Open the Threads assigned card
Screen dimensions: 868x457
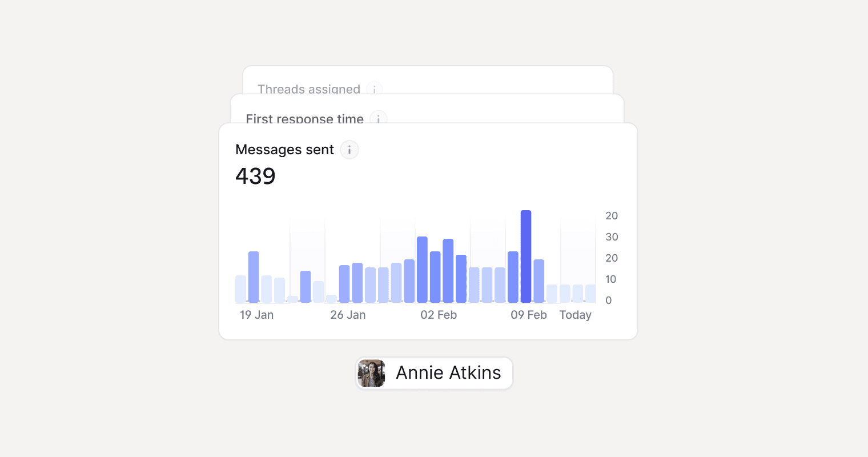308,89
